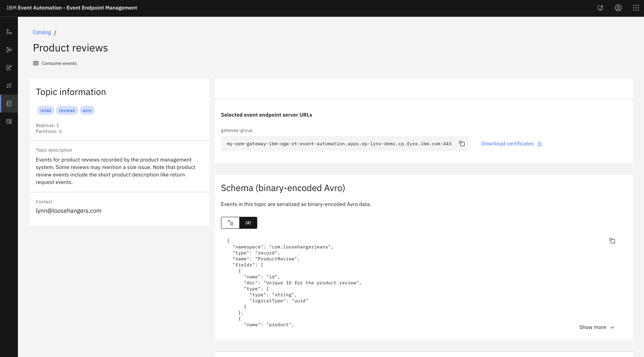This screenshot has width=644, height=357.
Task: Click the avro tag
Action: [x=87, y=110]
